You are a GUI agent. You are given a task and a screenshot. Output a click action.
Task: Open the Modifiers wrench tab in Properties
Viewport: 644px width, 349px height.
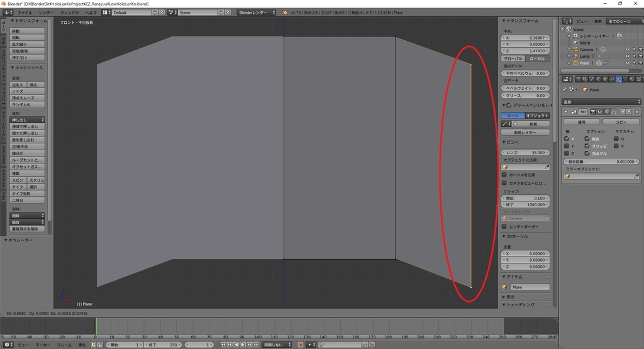tap(619, 79)
